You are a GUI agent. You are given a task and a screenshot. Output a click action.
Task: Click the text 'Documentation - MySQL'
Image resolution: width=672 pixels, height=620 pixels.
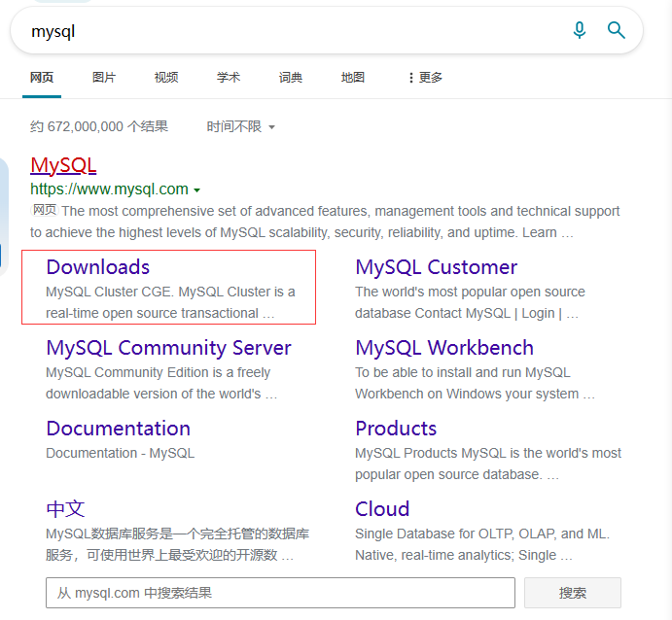[x=120, y=453]
